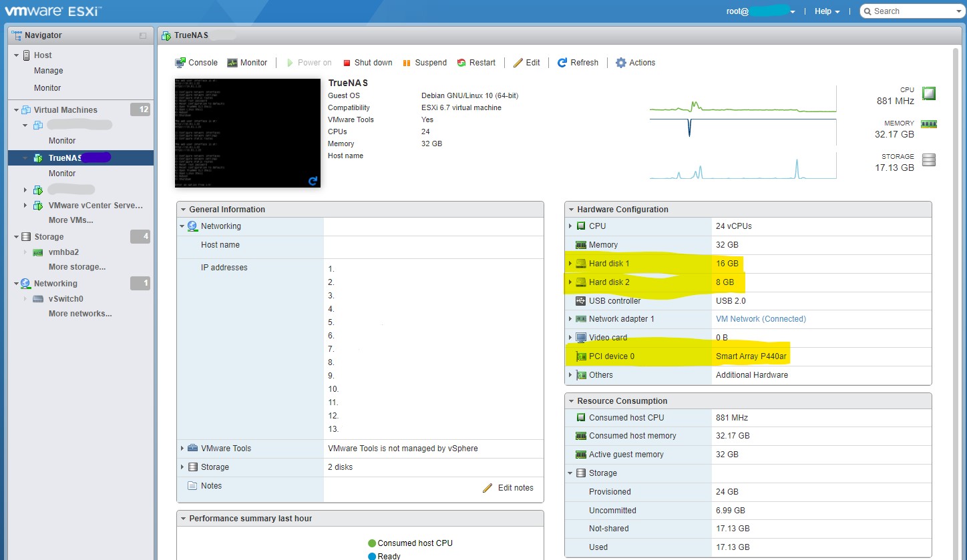Expand VMware vCenter Server tree node
Image resolution: width=967 pixels, height=560 pixels.
point(26,206)
